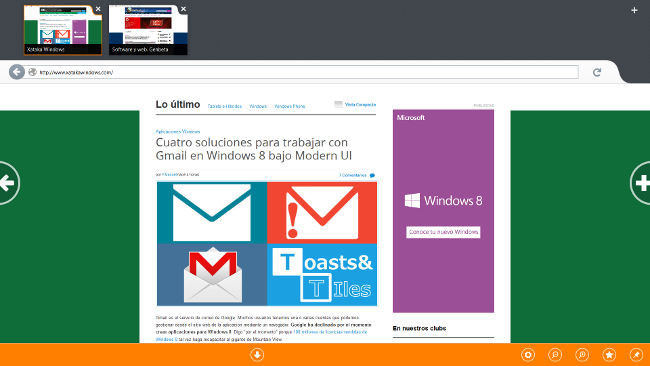Open the Tablets e Híbridos category link
Image resolution: width=650 pixels, height=366 pixels.
225,107
